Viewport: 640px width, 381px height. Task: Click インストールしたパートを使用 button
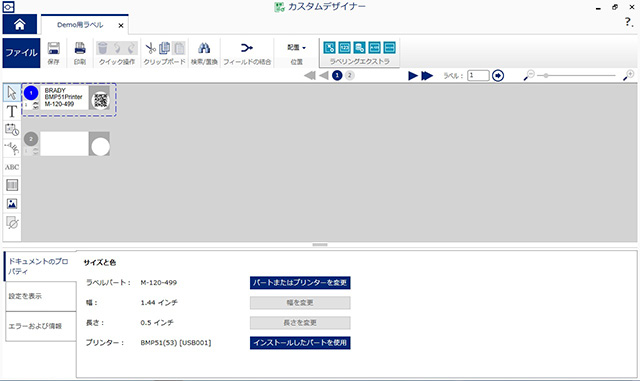300,343
